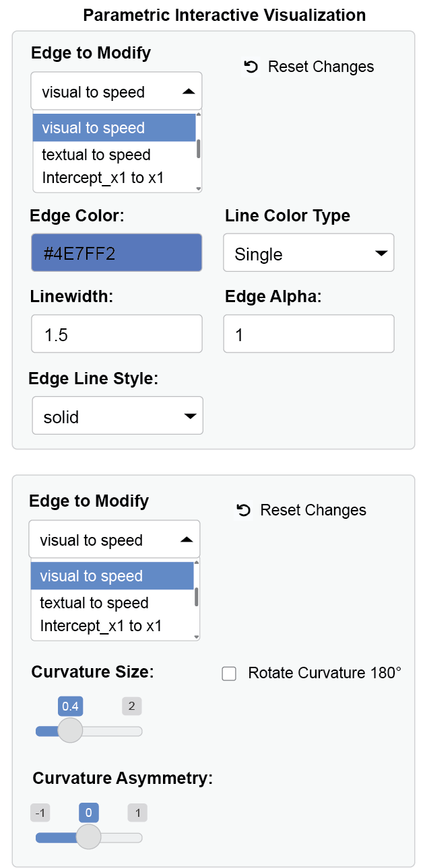Click into the Edge Alpha input field
The width and height of the screenshot is (425, 868).
coord(308,334)
